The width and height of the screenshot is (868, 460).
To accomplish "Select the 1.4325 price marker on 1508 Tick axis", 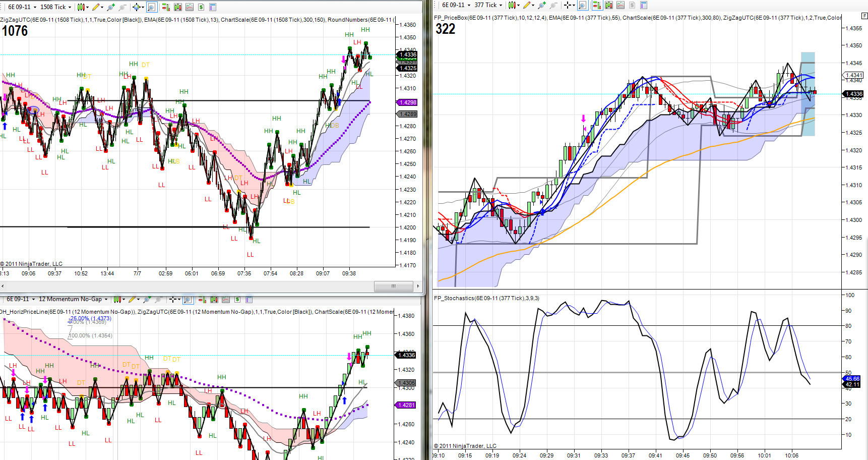I will [x=407, y=68].
